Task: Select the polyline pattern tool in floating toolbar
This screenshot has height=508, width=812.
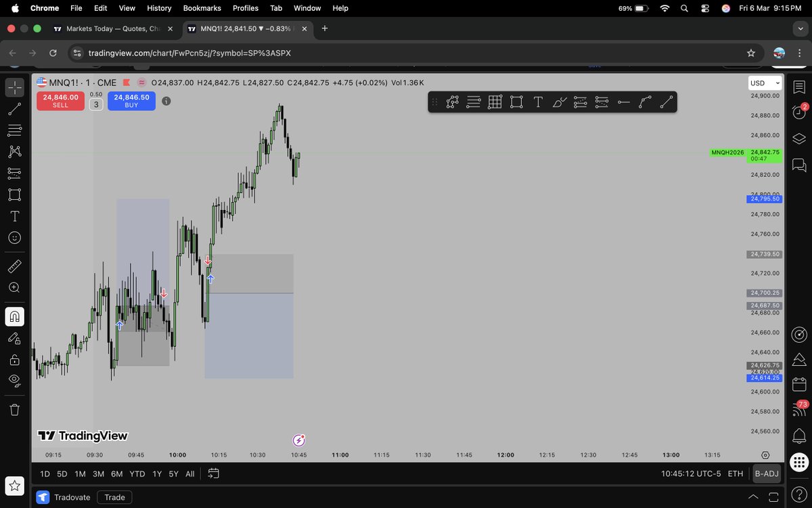Action: 453,102
